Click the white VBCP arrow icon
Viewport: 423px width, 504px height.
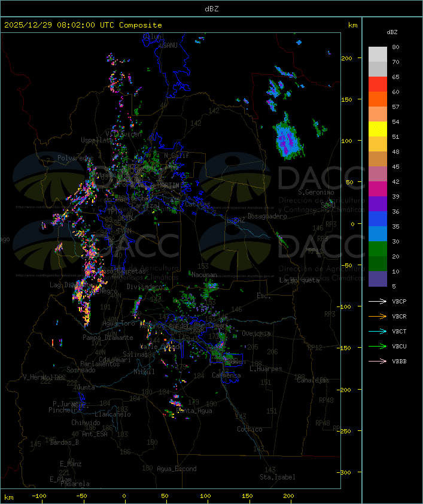(x=378, y=301)
